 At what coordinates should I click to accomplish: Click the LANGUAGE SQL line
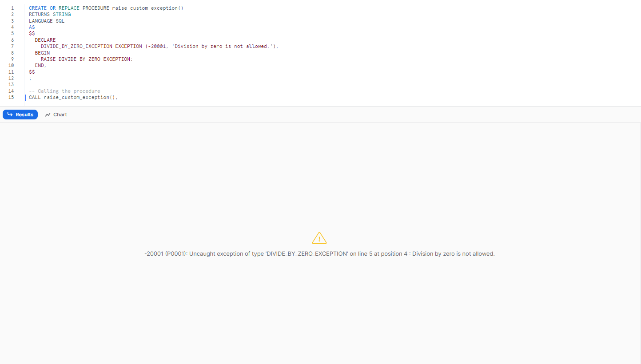tap(46, 20)
